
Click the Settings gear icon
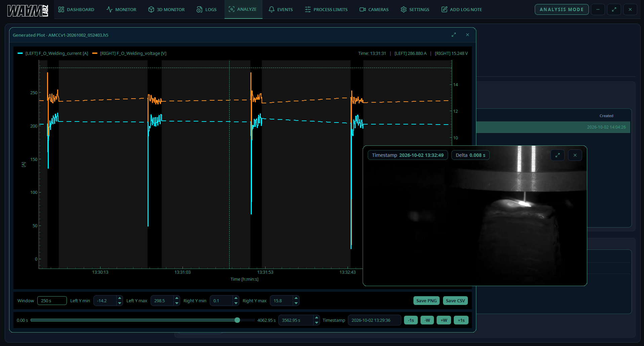click(x=404, y=9)
